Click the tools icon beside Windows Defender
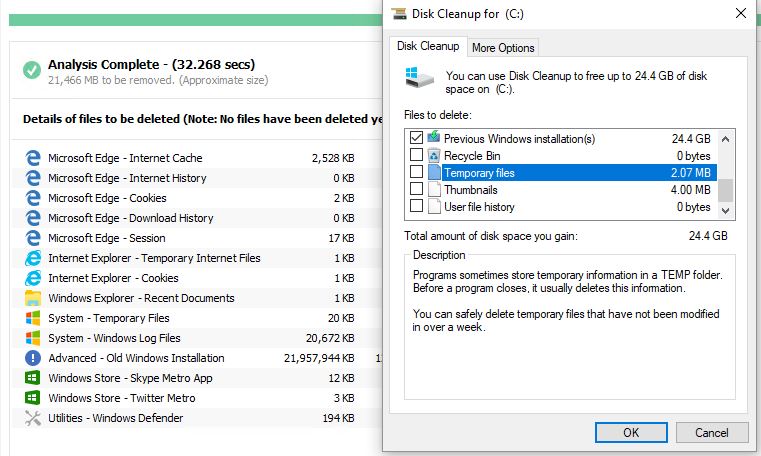Viewport: 761px width, 456px height. tap(33, 418)
